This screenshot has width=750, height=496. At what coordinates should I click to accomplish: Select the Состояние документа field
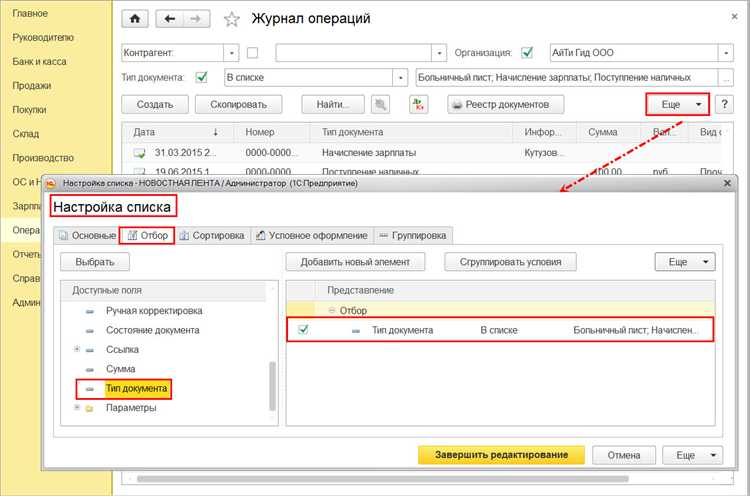click(153, 330)
